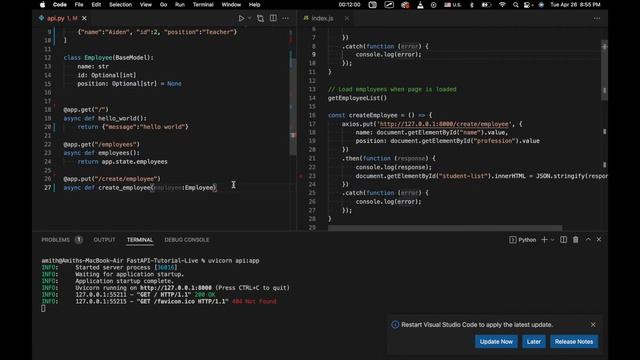
Task: Close the bottom terminal panel
Action: (599, 240)
